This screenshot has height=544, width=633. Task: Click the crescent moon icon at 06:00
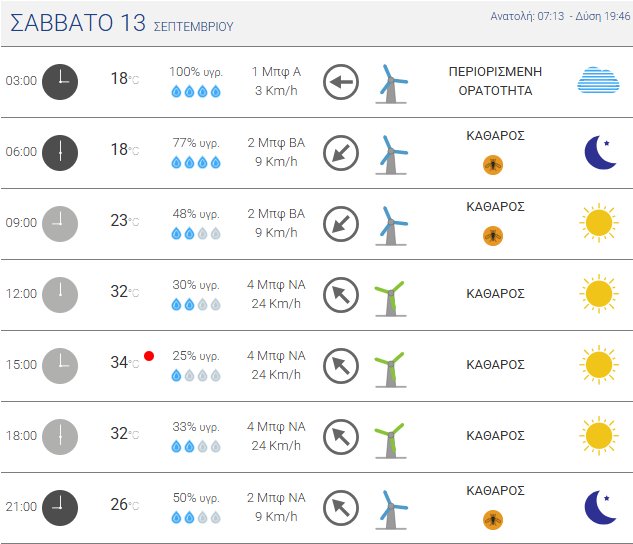tap(600, 152)
